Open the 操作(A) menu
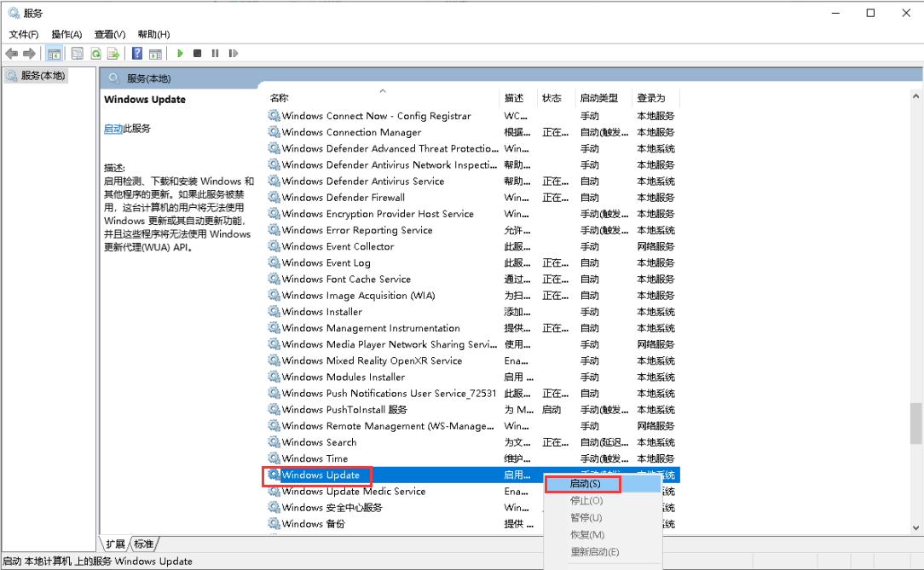 coord(66,34)
